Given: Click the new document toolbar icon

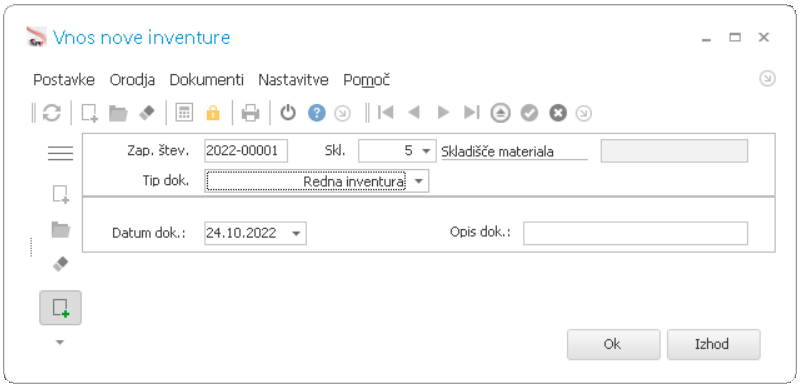Looking at the screenshot, I should point(89,113).
